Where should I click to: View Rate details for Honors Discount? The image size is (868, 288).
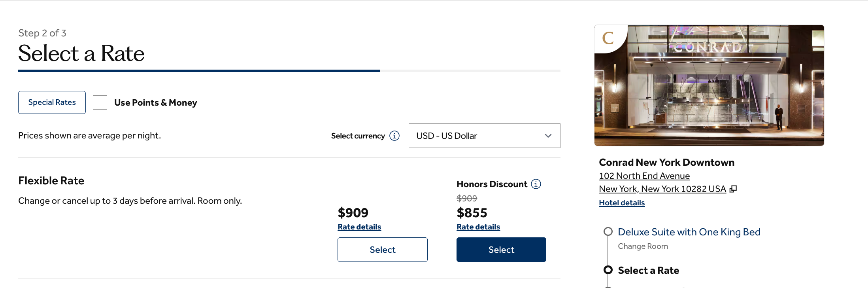click(478, 227)
